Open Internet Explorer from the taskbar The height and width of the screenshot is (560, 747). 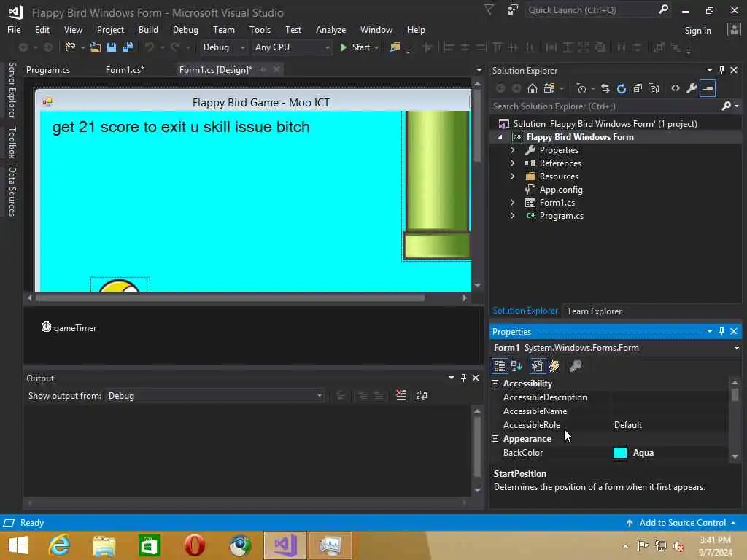[x=59, y=545]
